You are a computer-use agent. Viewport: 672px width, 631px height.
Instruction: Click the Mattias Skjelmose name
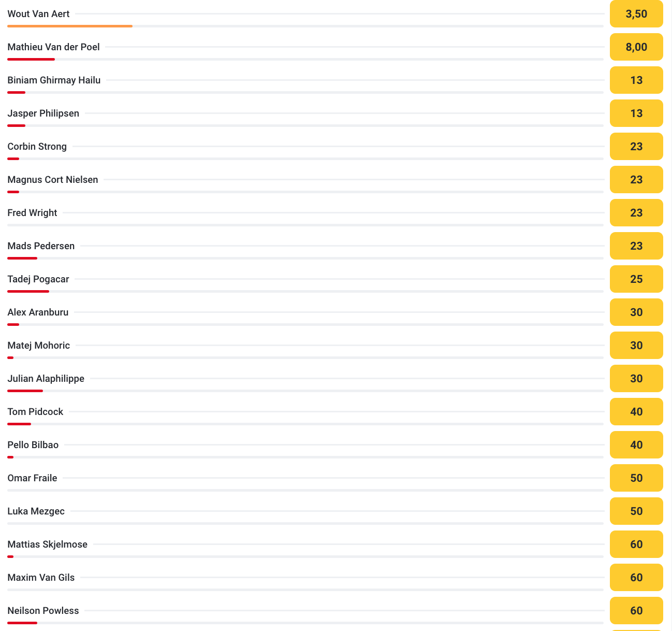click(48, 544)
